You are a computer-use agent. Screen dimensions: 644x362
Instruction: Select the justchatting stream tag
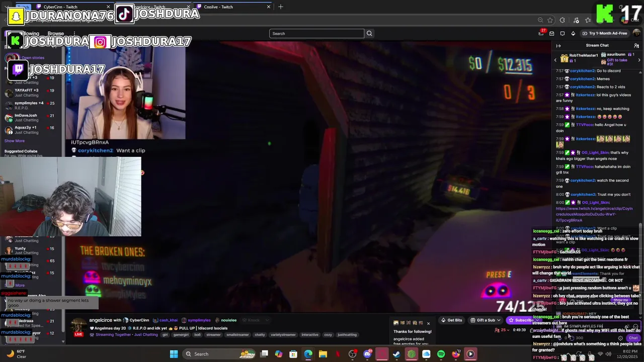click(347, 335)
